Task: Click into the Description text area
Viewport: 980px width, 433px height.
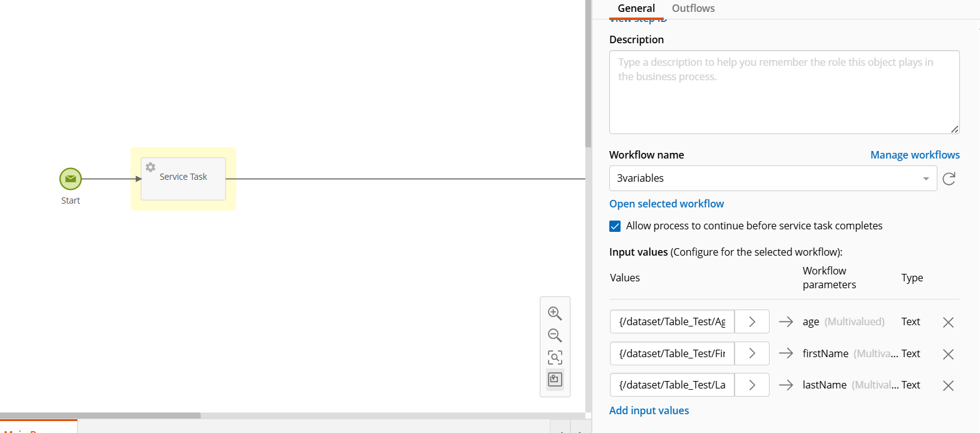Action: (x=784, y=92)
